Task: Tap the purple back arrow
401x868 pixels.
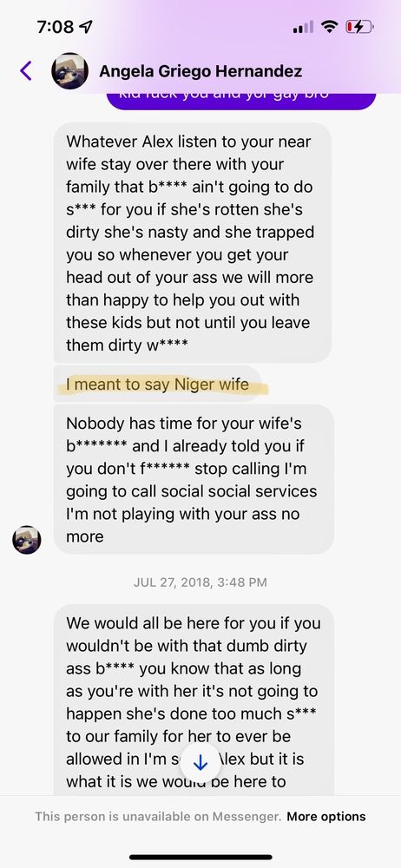Action: tap(25, 71)
